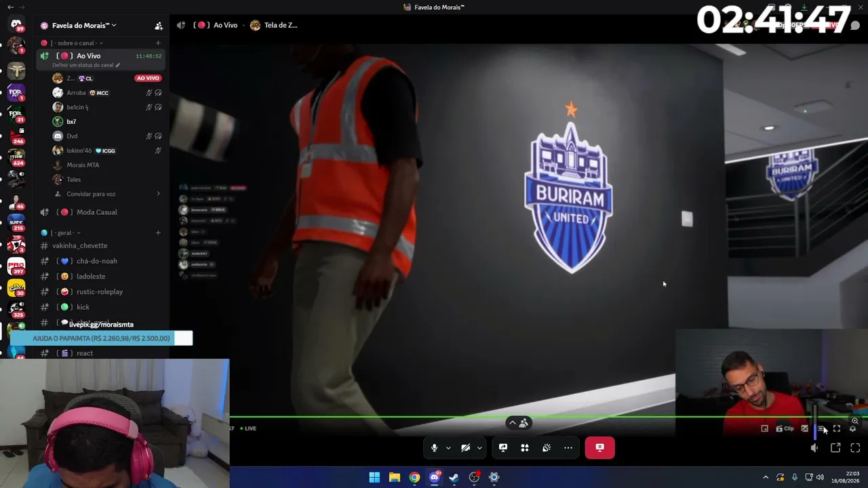
Task: Open the chá-do-noah channel
Action: coord(102,261)
